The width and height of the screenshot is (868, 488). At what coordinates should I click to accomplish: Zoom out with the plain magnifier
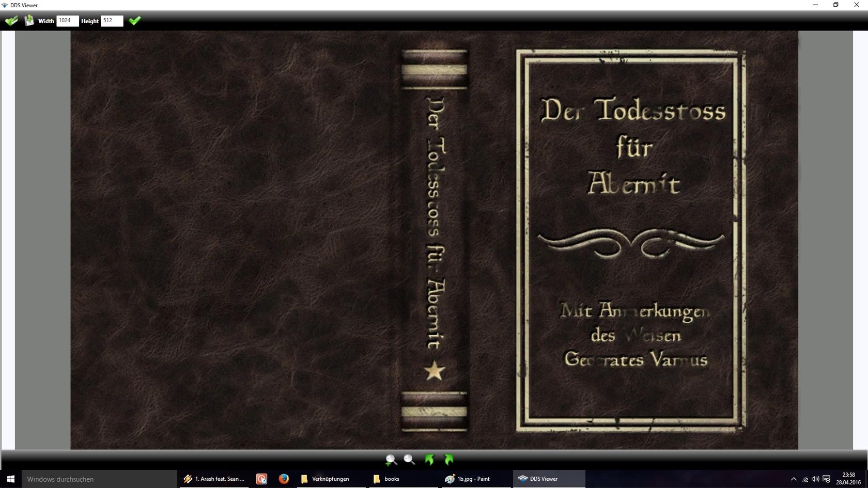(x=409, y=460)
